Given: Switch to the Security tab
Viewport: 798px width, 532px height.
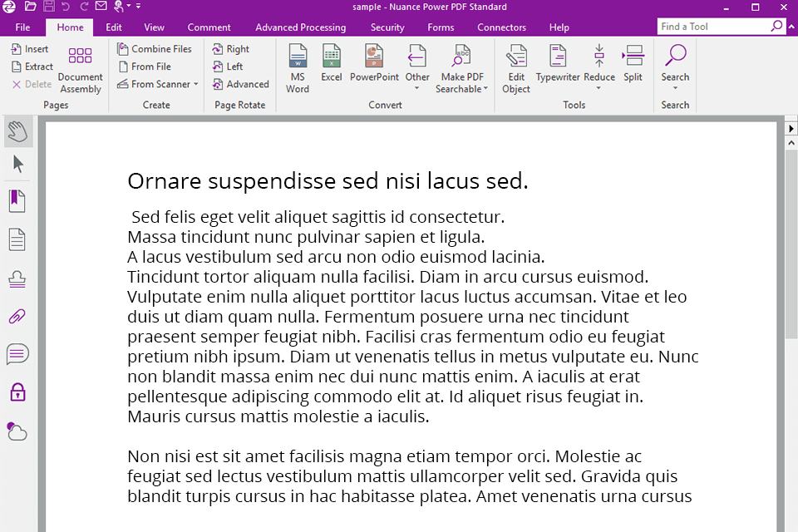Looking at the screenshot, I should (x=387, y=27).
